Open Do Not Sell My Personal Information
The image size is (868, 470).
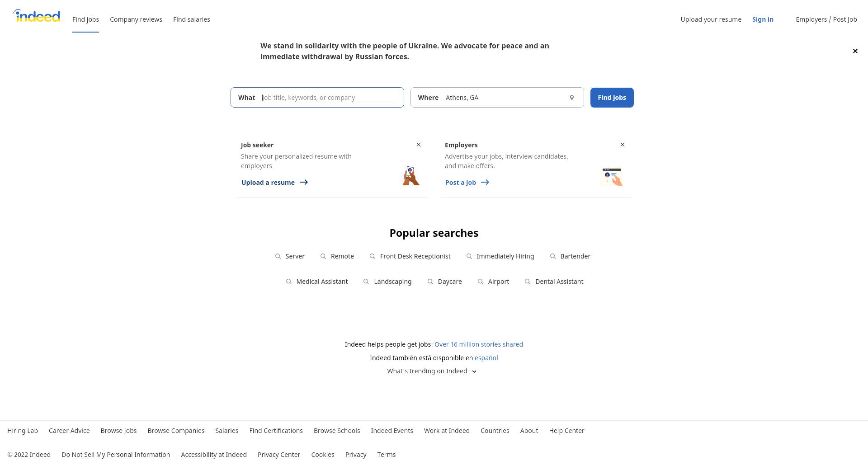[x=116, y=455]
